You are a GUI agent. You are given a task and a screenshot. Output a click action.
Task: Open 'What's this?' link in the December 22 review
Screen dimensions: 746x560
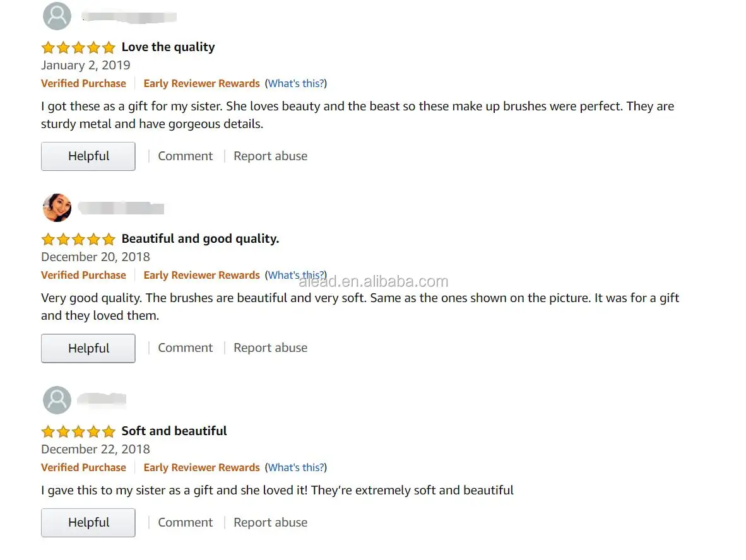[296, 467]
